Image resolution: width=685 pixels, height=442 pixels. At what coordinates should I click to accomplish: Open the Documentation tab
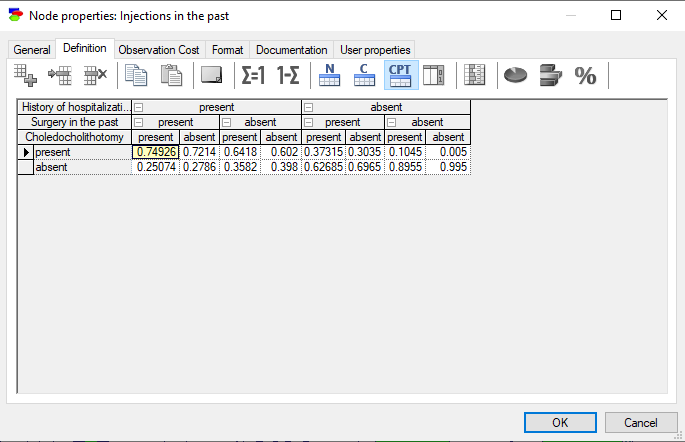[291, 50]
